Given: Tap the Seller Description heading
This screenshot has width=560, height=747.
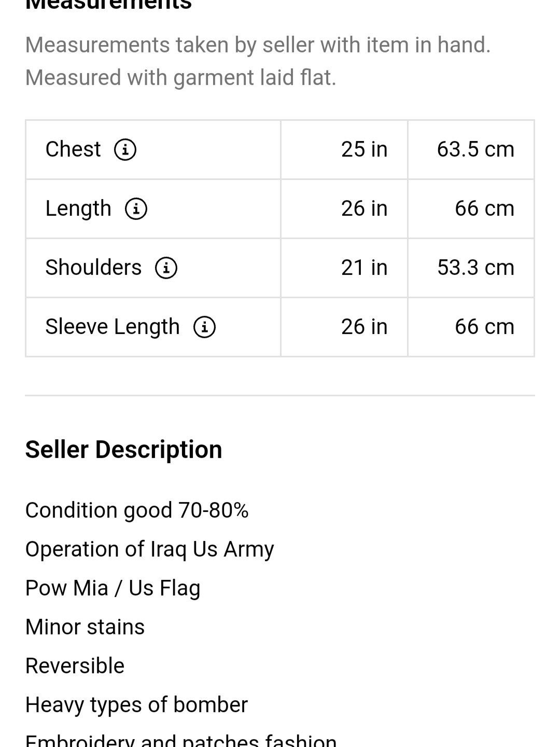Looking at the screenshot, I should 123,449.
